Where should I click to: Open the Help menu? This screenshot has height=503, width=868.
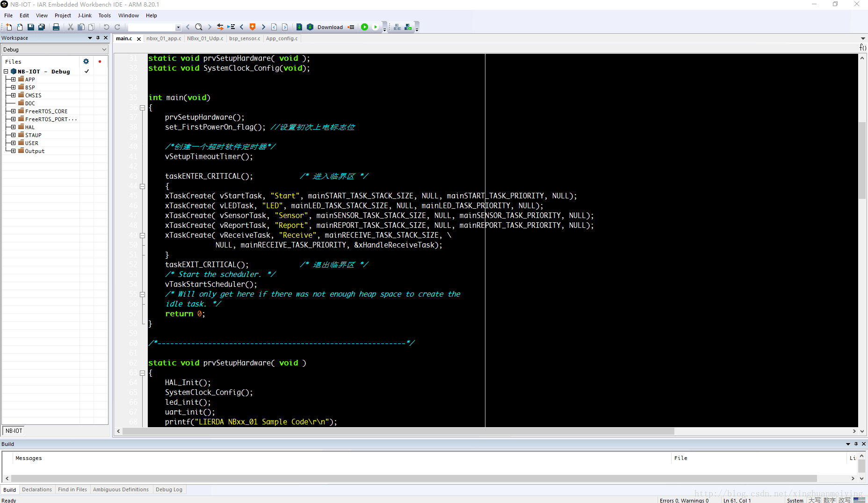151,15
